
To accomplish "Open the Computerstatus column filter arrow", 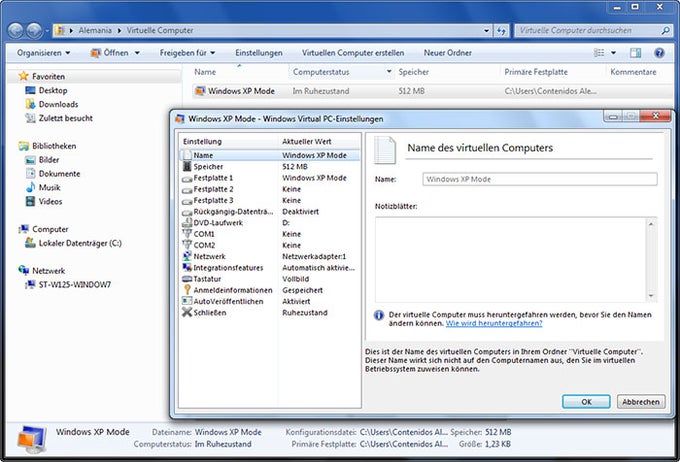I will [x=389, y=72].
